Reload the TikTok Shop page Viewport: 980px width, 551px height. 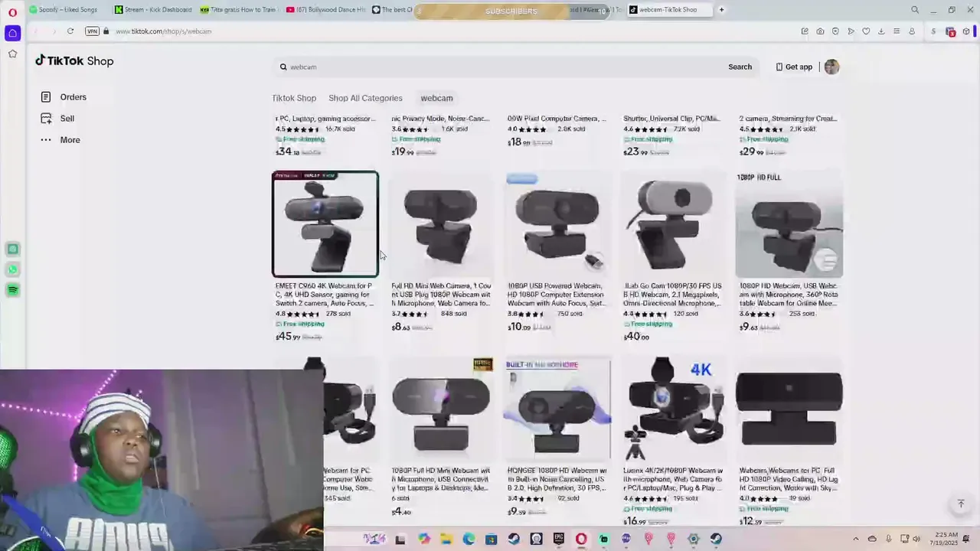click(x=70, y=31)
